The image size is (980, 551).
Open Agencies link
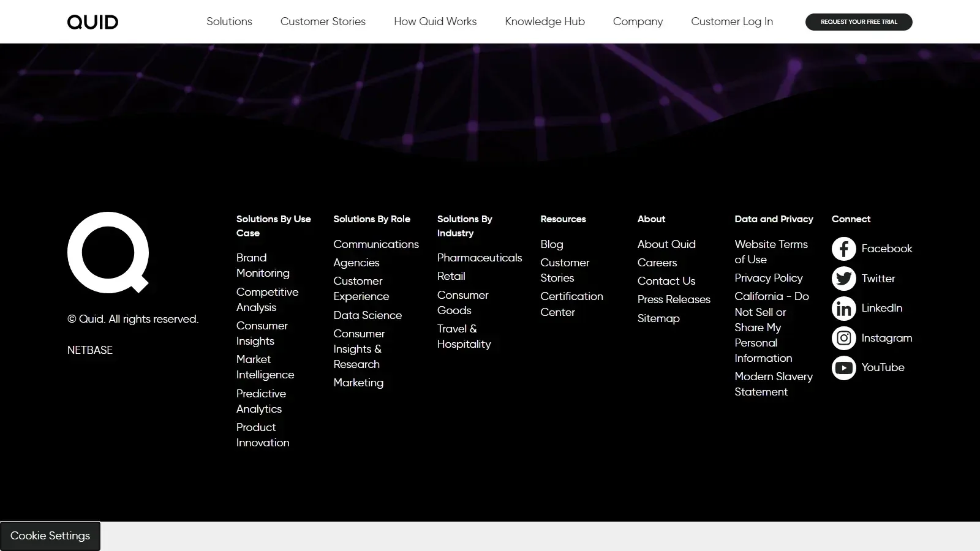click(x=356, y=263)
